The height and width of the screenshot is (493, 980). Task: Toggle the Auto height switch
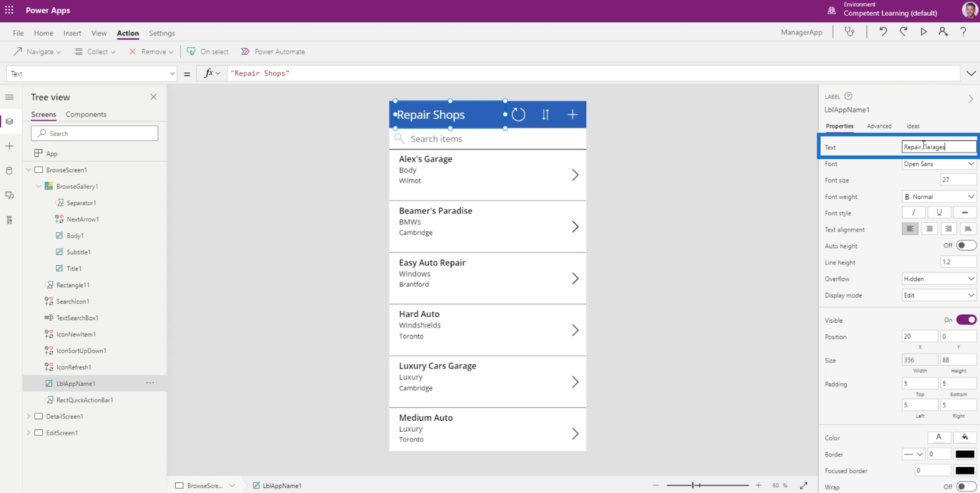click(x=966, y=246)
